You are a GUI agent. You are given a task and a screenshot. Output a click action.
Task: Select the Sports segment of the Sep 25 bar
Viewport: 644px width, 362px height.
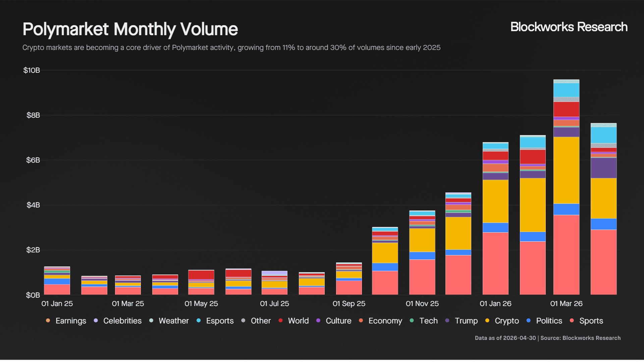pos(349,288)
